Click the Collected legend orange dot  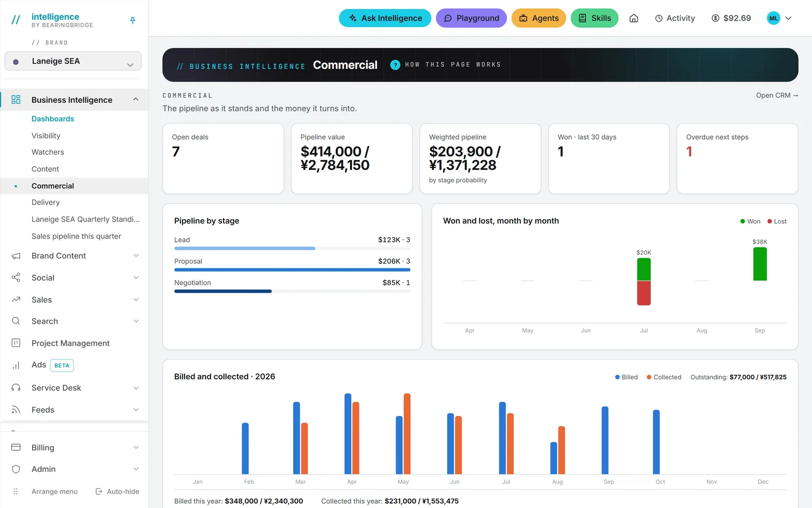tap(649, 377)
